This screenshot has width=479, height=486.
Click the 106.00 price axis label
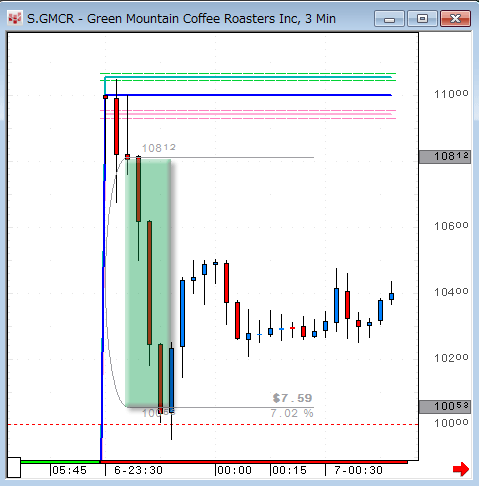tap(451, 226)
